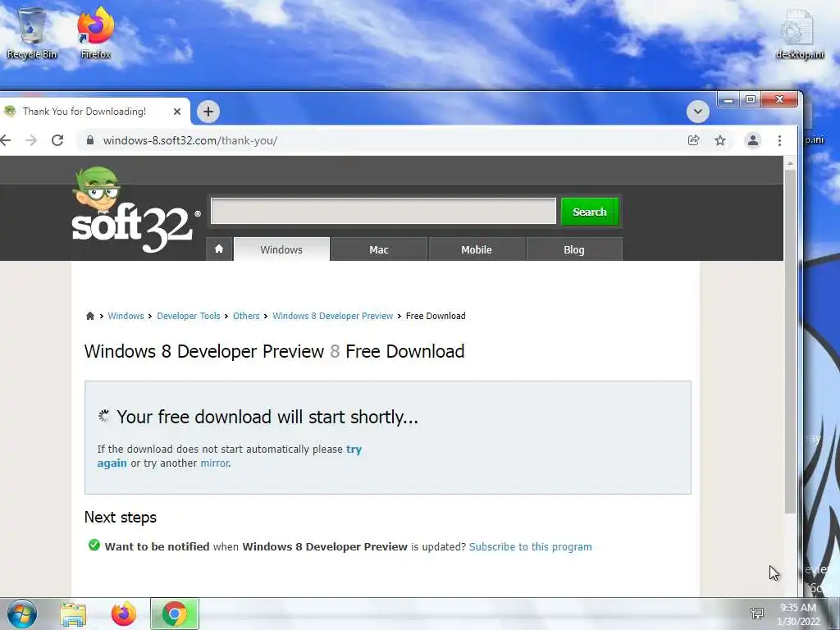
Task: Click the green checkmark icon
Action: 94,546
